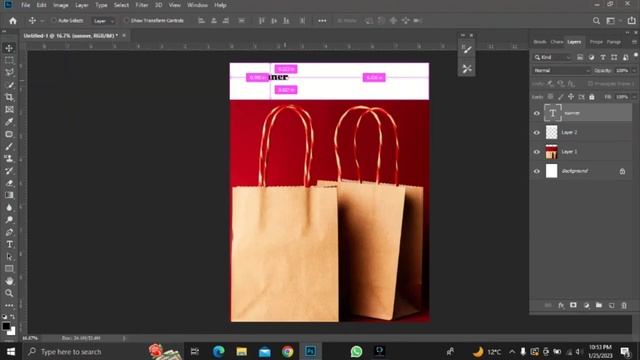The image size is (640, 360).
Task: Click the Home icon in options bar
Action: (13, 20)
